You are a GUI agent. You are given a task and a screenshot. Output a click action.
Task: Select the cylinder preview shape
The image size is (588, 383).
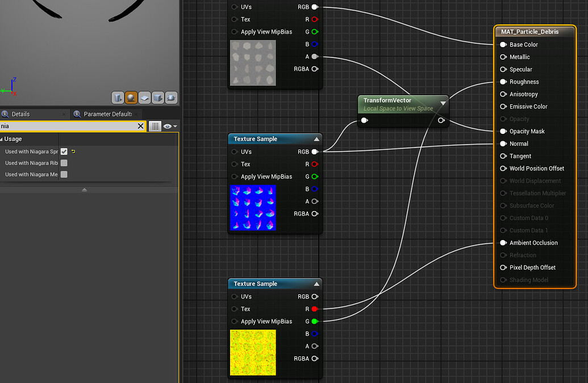click(118, 98)
